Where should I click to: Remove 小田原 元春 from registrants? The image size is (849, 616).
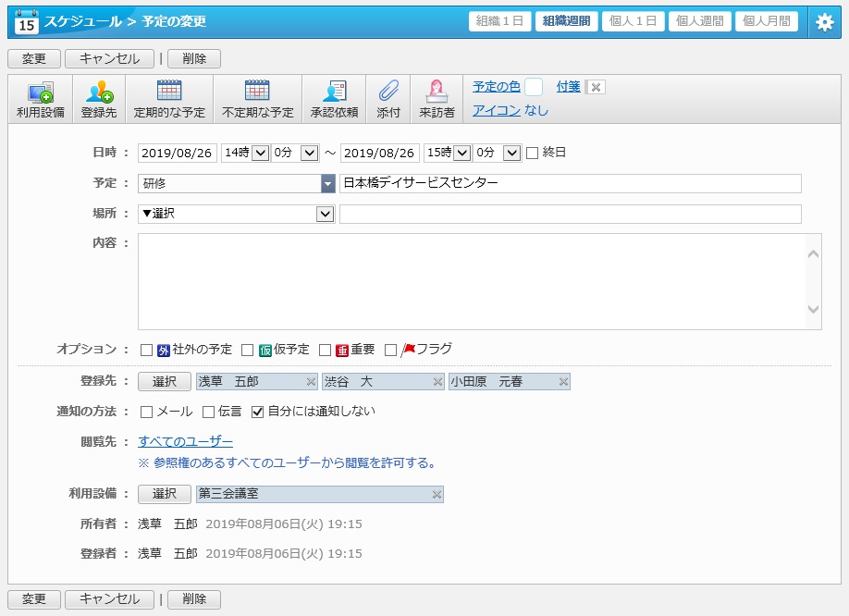click(x=563, y=382)
